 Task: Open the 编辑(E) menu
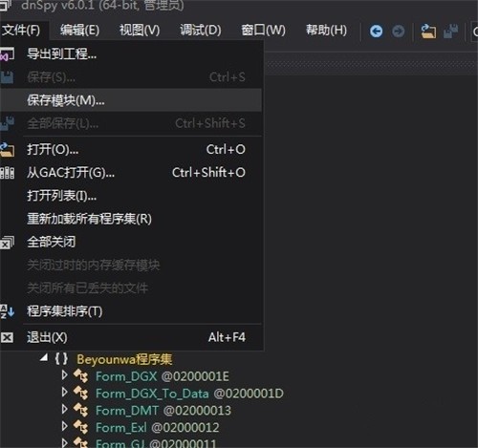79,31
